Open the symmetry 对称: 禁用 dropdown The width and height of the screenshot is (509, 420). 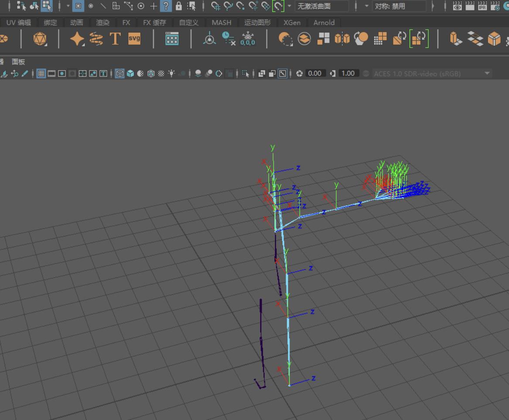399,6
